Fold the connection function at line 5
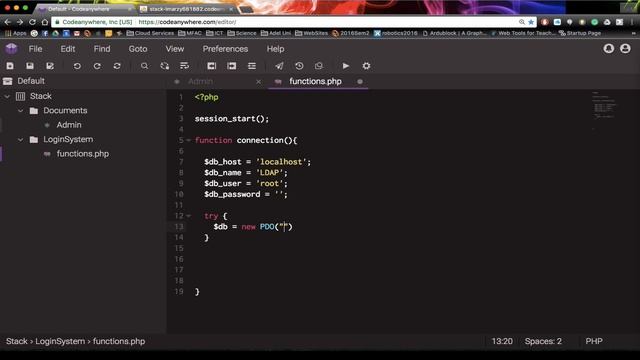Image resolution: width=640 pixels, height=360 pixels. [189, 140]
